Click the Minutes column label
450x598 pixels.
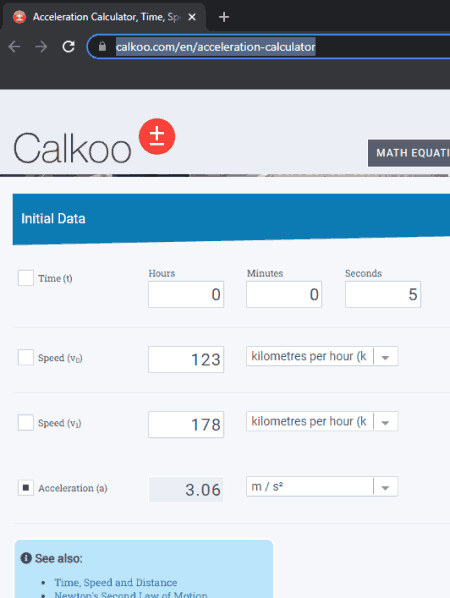[x=265, y=273]
